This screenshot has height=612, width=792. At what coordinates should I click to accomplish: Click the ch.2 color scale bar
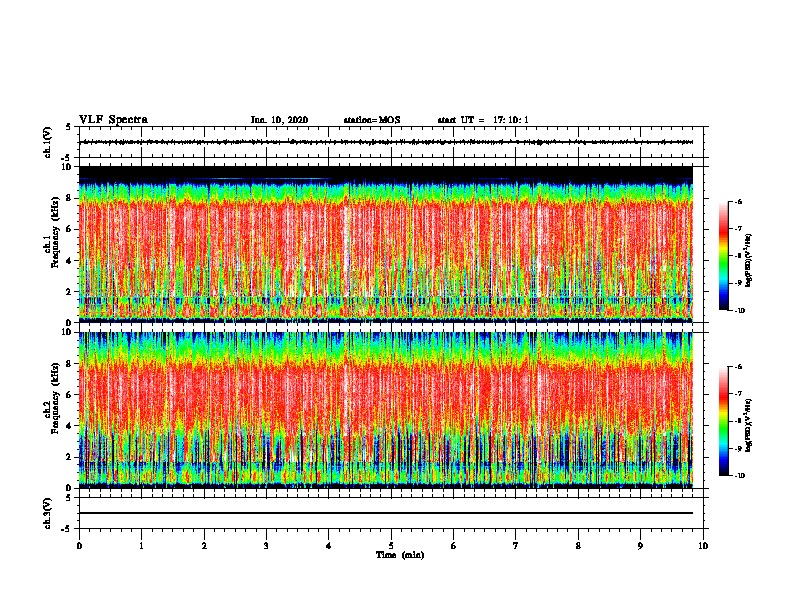(724, 421)
